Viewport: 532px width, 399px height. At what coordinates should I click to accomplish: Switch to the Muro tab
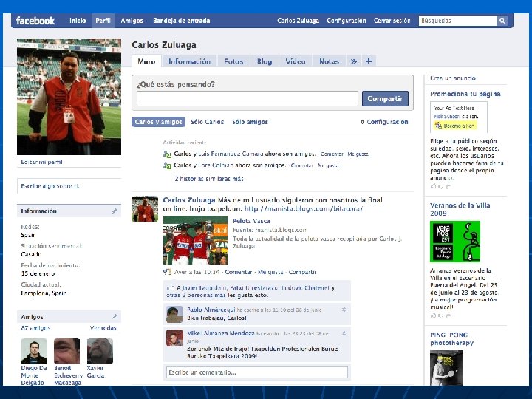pos(146,61)
